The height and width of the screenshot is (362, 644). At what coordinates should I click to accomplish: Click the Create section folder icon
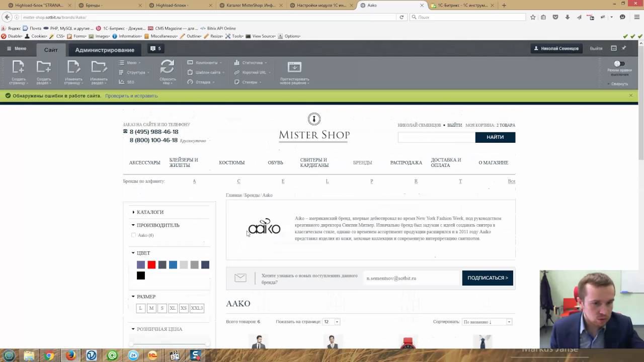[44, 67]
